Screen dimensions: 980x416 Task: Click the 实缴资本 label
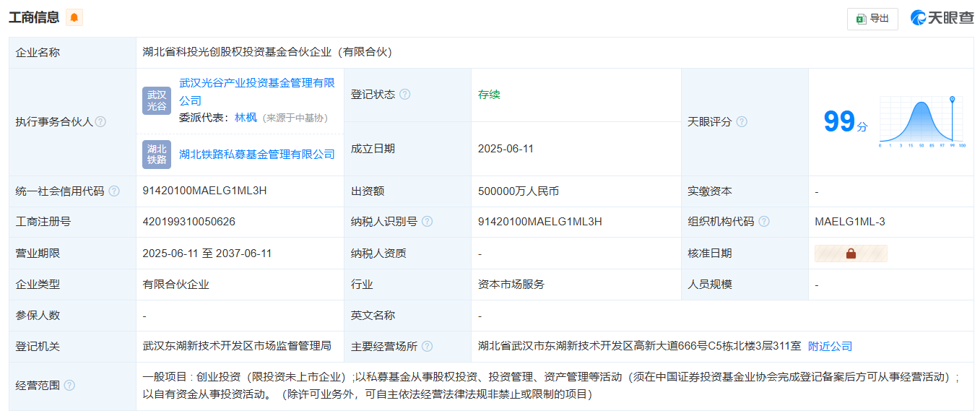point(710,191)
